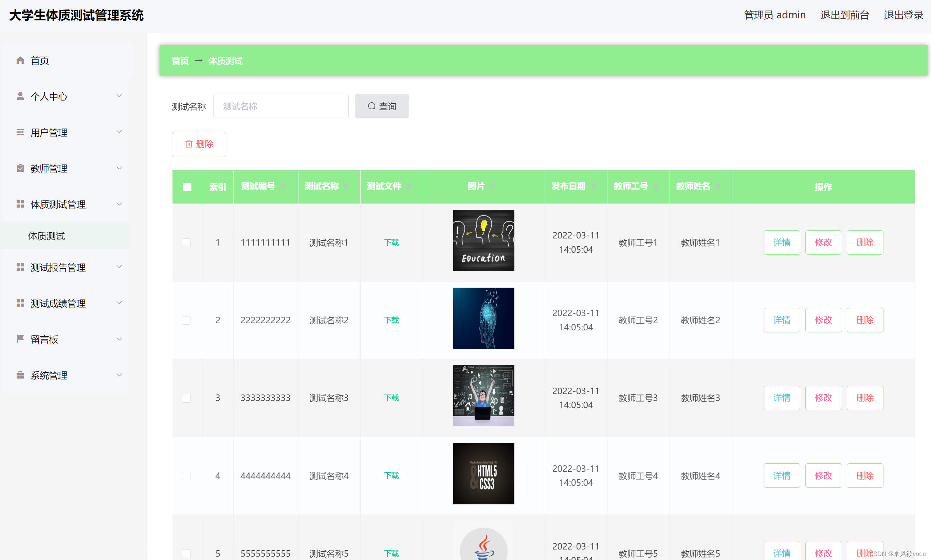Select the checkbox for row 测试名称3

point(186,398)
